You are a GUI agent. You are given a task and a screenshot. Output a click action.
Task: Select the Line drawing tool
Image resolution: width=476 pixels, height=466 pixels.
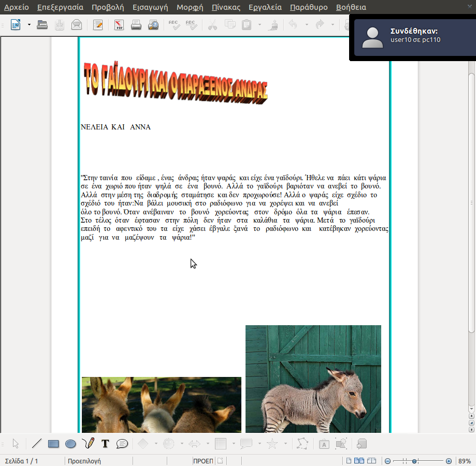click(36, 444)
